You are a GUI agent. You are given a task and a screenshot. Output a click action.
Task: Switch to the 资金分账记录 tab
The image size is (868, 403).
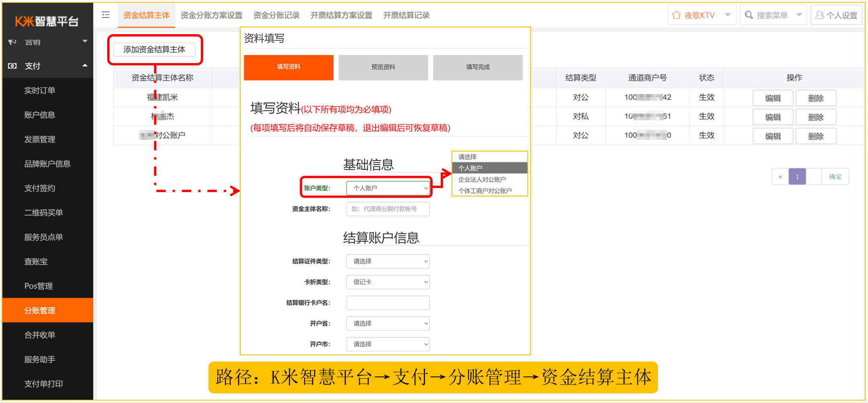[276, 15]
